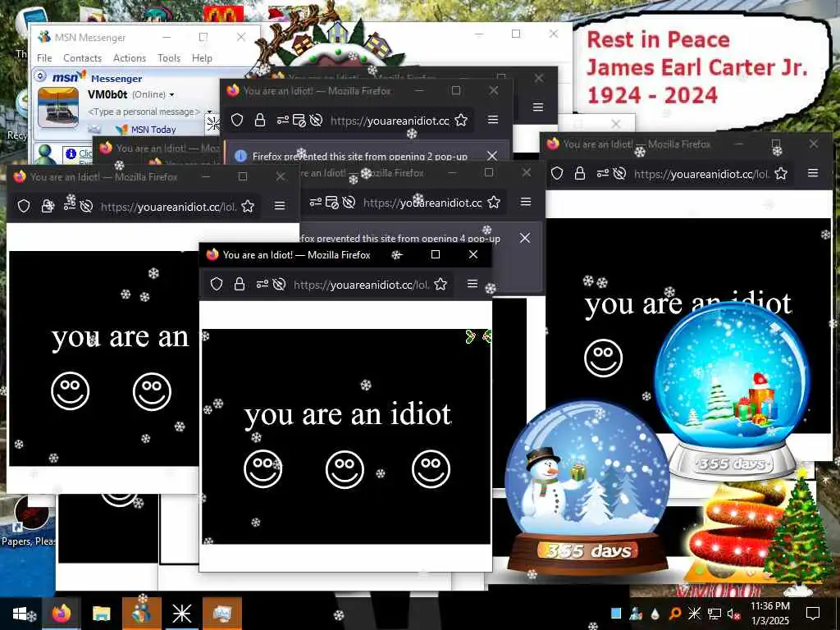The image size is (840, 630).
Task: Open hamburger menu in 2 pop-up Firefox window
Action: (x=493, y=120)
